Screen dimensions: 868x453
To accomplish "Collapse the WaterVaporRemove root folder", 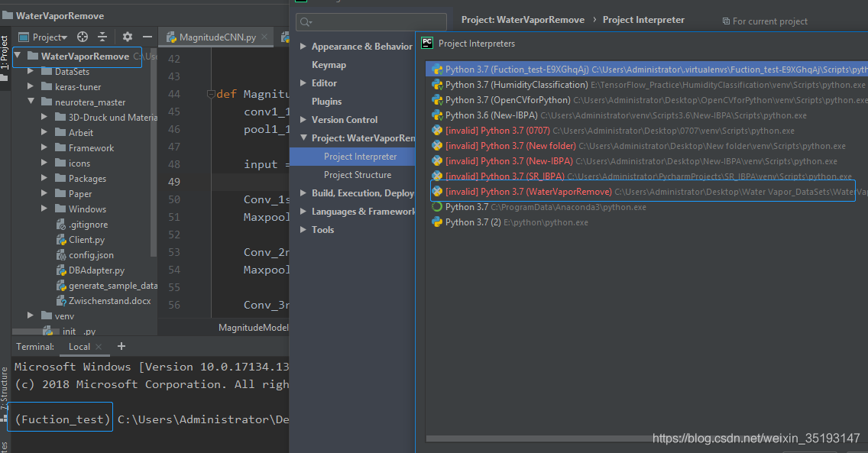I will coord(18,56).
